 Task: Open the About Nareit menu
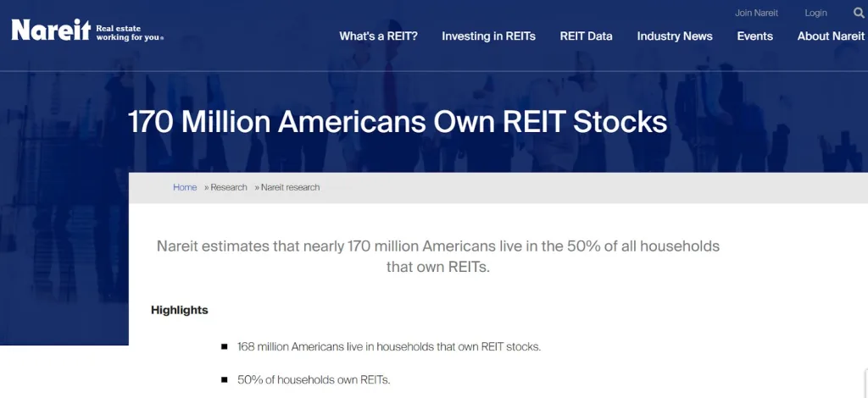click(x=831, y=36)
